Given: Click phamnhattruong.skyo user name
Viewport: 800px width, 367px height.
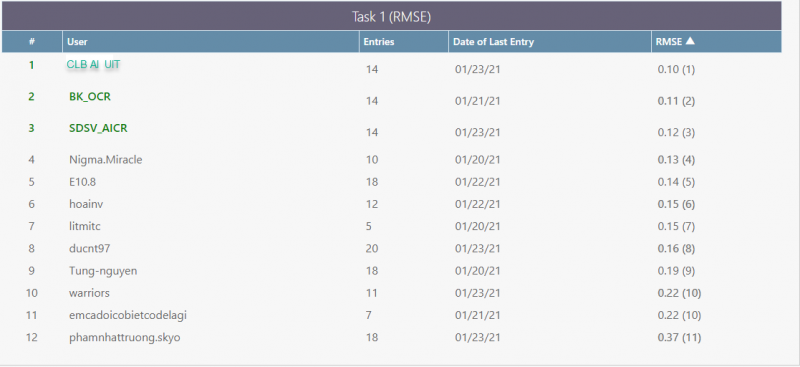Looking at the screenshot, I should point(124,337).
